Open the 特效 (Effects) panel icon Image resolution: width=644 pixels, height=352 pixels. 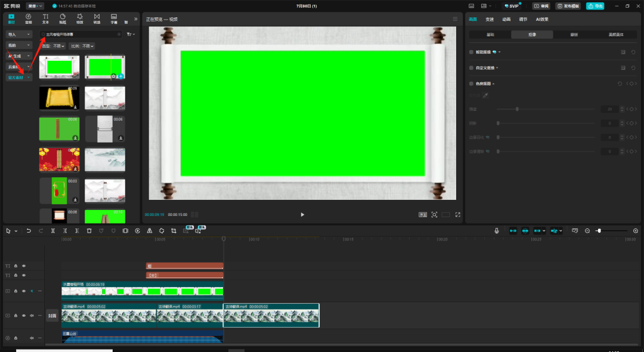(x=79, y=18)
